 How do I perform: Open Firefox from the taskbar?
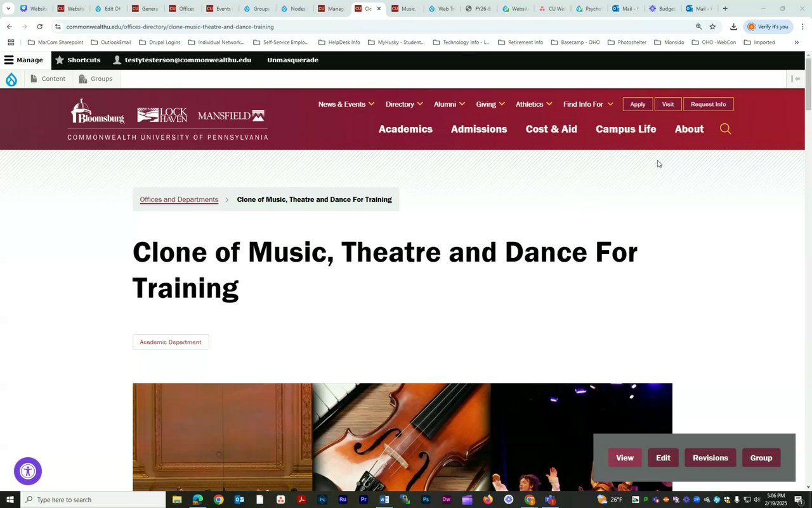coord(488,500)
